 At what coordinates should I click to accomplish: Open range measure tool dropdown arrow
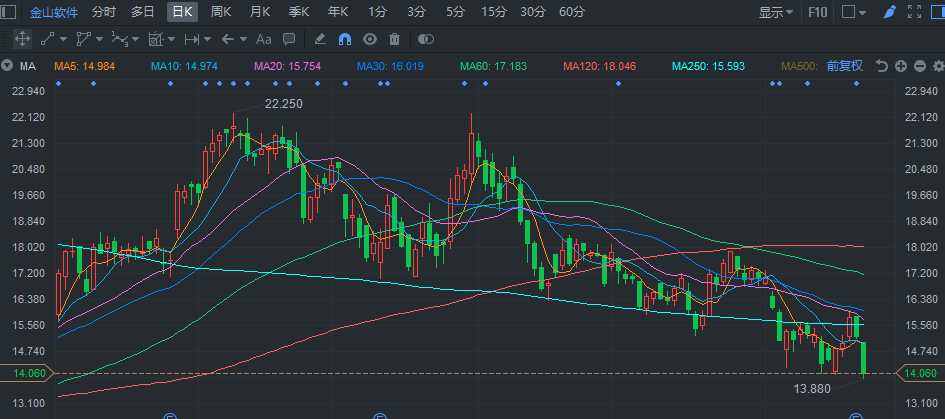click(207, 39)
